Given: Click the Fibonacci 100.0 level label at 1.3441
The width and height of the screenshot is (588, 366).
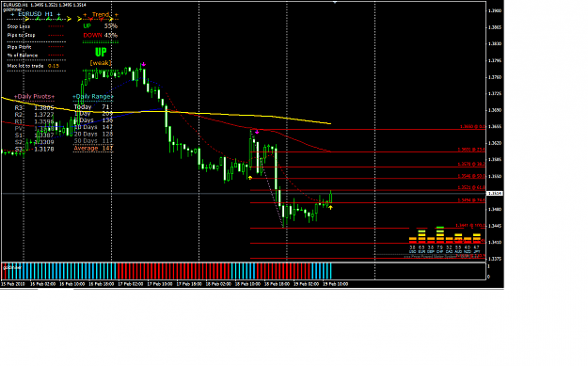Looking at the screenshot, I should coord(470,226).
